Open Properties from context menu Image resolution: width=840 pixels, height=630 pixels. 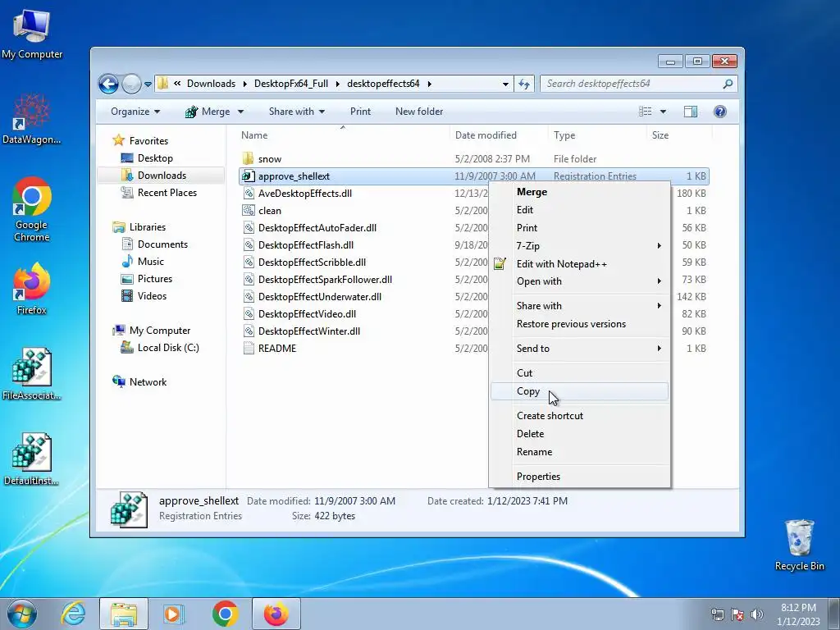580,477
